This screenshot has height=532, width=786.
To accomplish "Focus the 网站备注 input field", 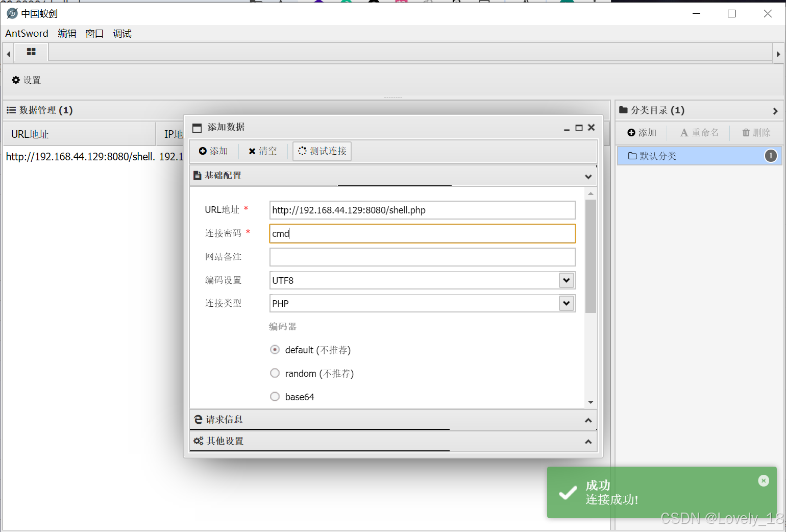I will (x=422, y=257).
